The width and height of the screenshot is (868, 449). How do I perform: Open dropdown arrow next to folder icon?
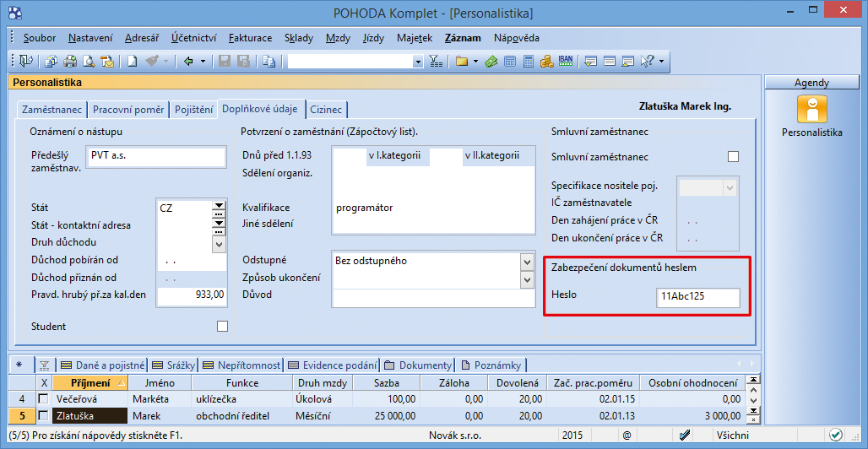point(476,62)
